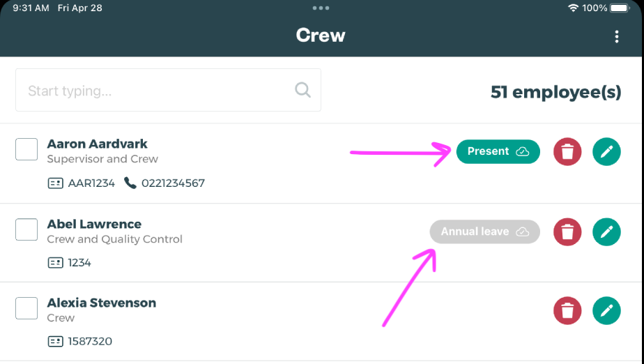Delete Alexia Stevenson with trash icon

[567, 310]
